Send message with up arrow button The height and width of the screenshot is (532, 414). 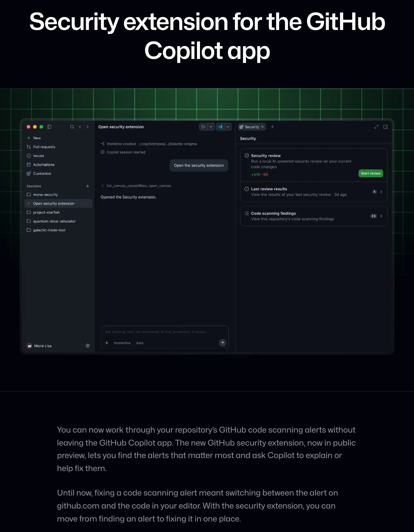(222, 343)
